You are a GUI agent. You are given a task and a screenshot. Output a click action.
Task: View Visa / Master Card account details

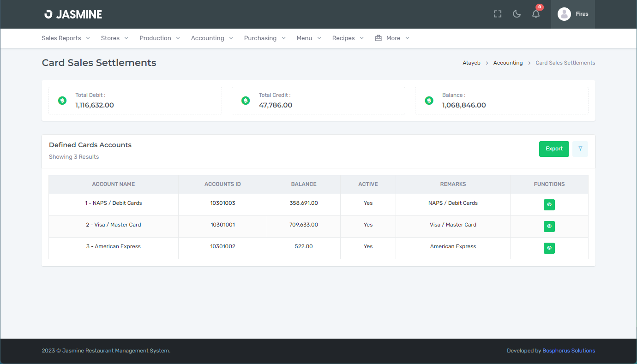(x=549, y=226)
